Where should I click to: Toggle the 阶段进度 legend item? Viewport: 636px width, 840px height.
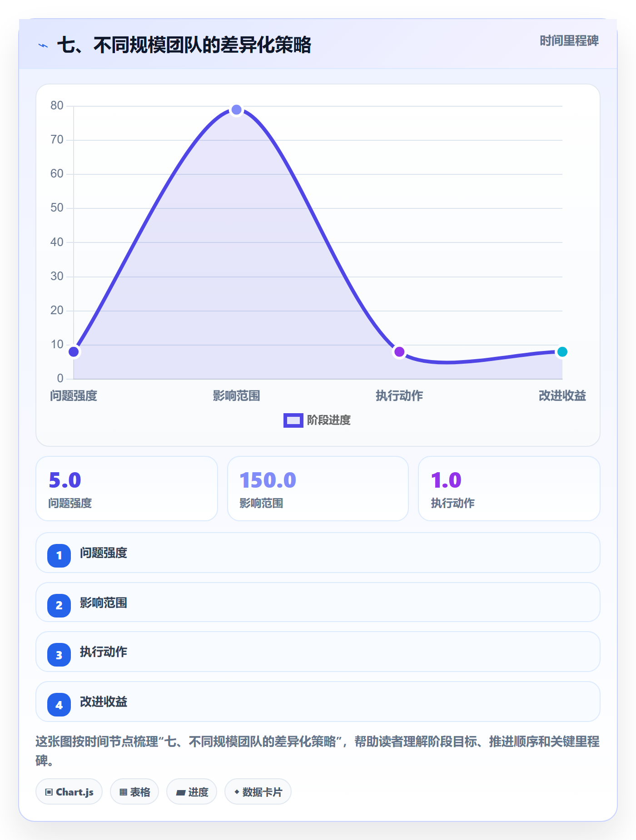click(x=317, y=420)
